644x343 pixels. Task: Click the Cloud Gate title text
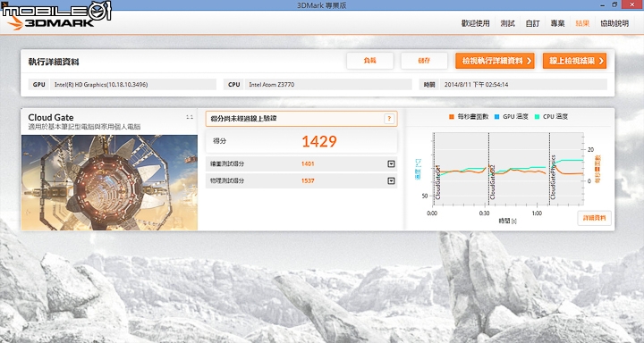pyautogui.click(x=51, y=117)
